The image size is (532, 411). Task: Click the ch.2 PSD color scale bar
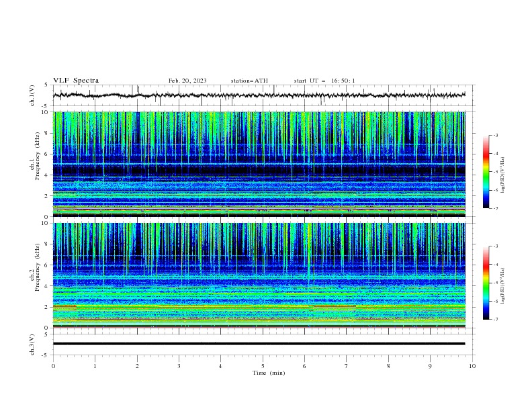[486, 283]
